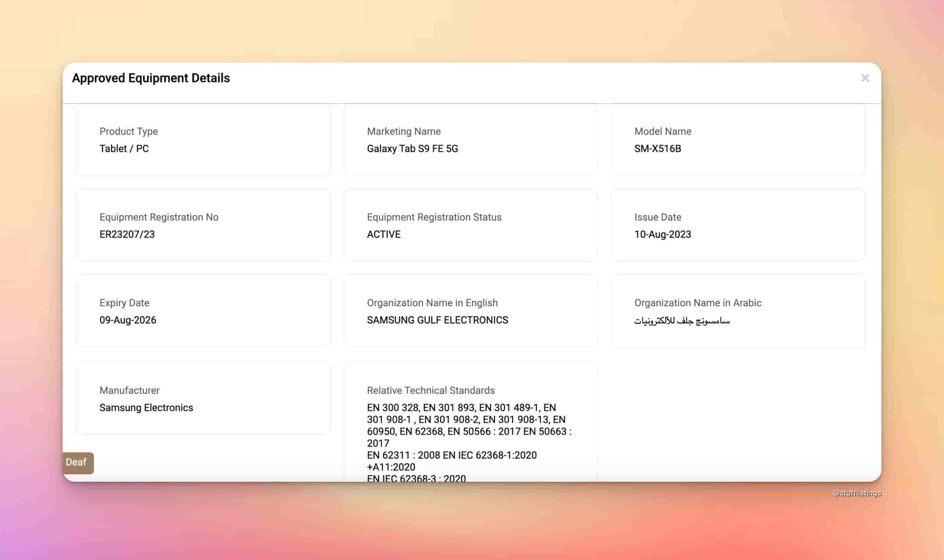Click the Equipment Registration No label
This screenshot has height=560, width=944.
tap(159, 217)
